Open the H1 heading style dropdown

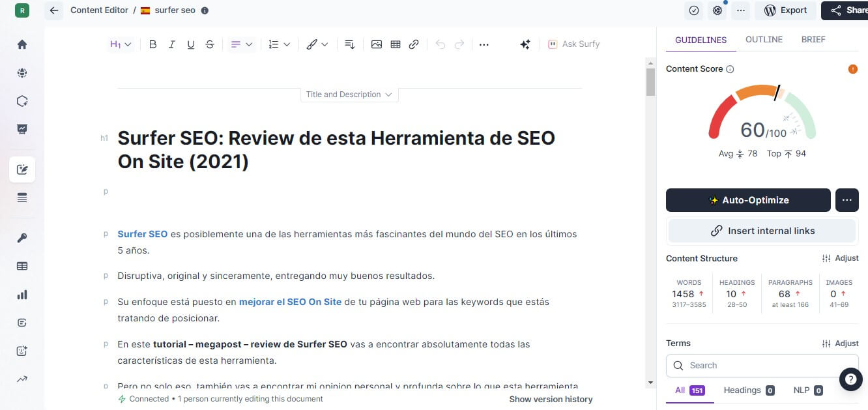[x=121, y=44]
